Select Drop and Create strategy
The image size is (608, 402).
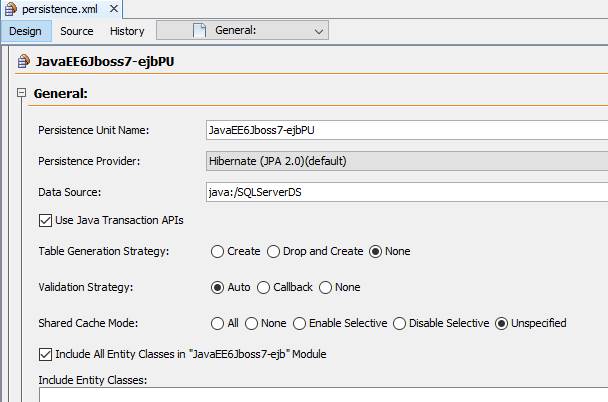(273, 252)
